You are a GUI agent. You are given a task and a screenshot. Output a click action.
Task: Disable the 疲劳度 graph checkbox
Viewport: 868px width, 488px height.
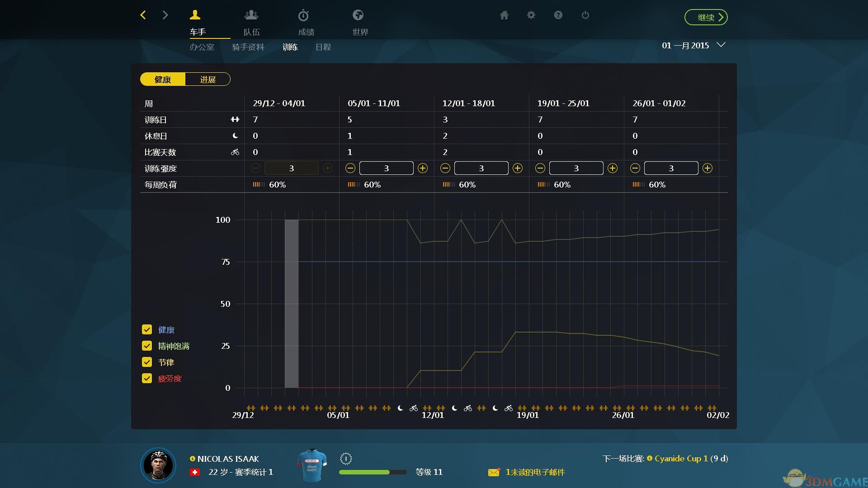click(x=147, y=379)
